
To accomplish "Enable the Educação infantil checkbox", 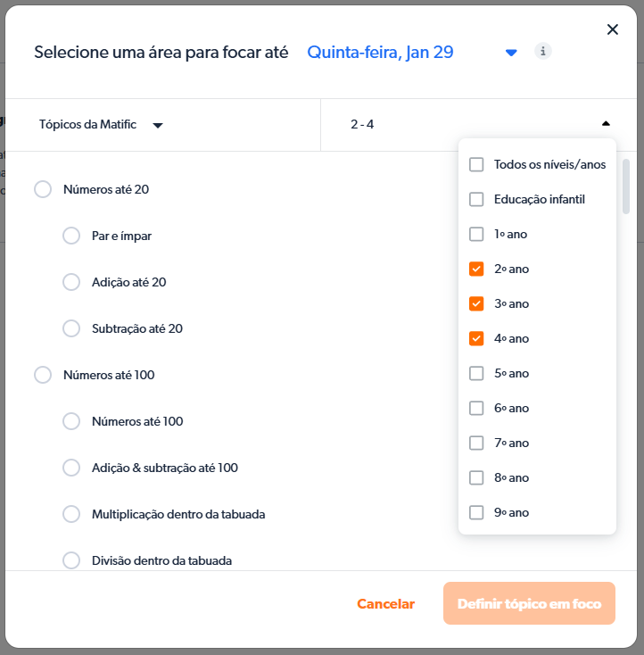I will (476, 199).
